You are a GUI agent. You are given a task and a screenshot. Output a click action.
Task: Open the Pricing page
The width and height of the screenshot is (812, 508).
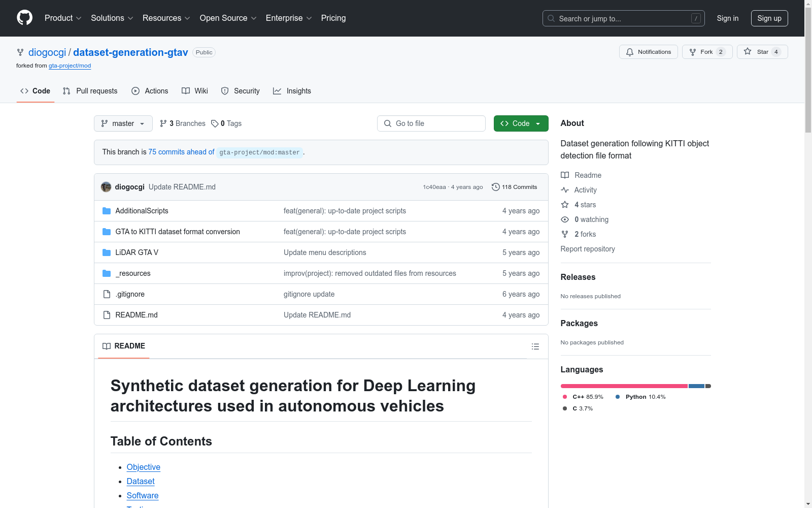[333, 18]
